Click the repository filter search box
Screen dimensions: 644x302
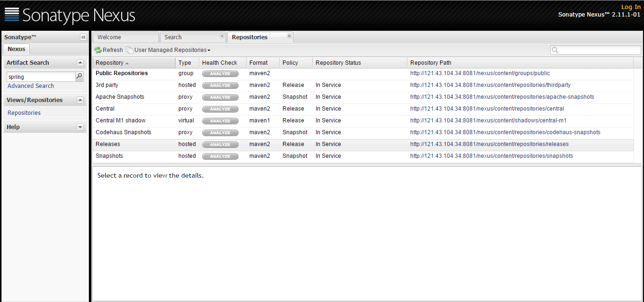pos(596,50)
